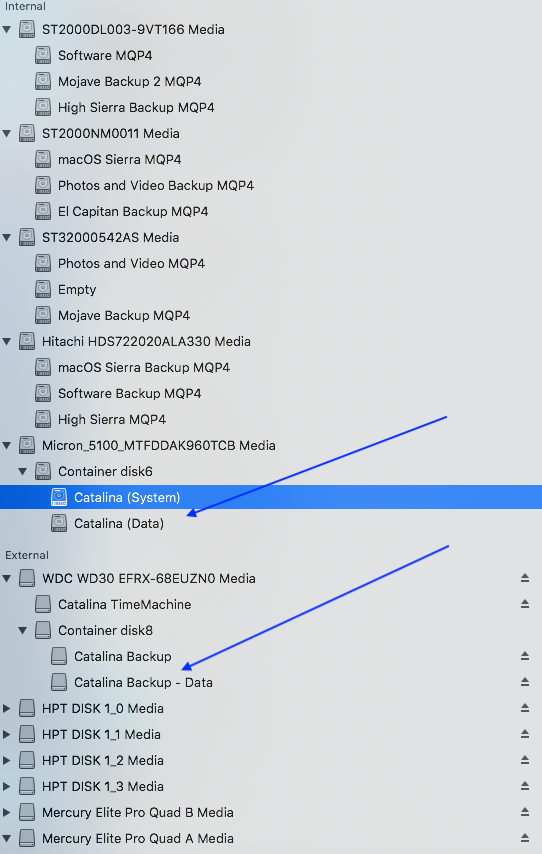Collapse the ST2000DL003-9VT166 Media disk

(7, 29)
